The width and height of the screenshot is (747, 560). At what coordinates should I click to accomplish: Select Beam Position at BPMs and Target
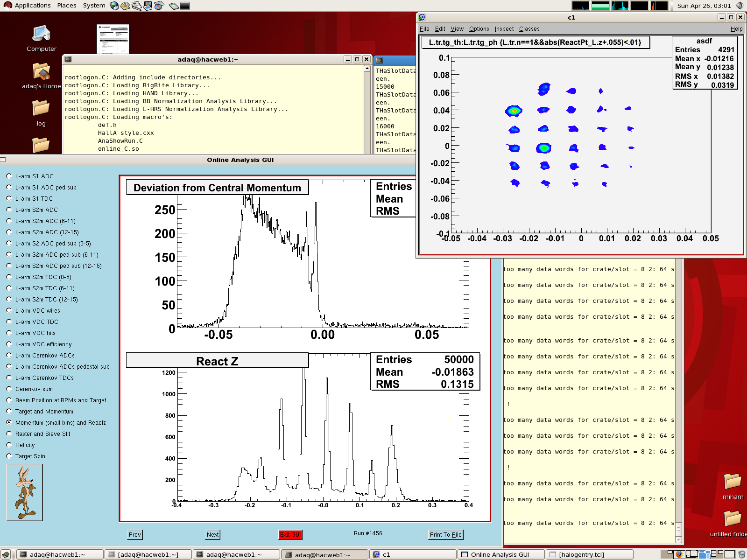9,400
